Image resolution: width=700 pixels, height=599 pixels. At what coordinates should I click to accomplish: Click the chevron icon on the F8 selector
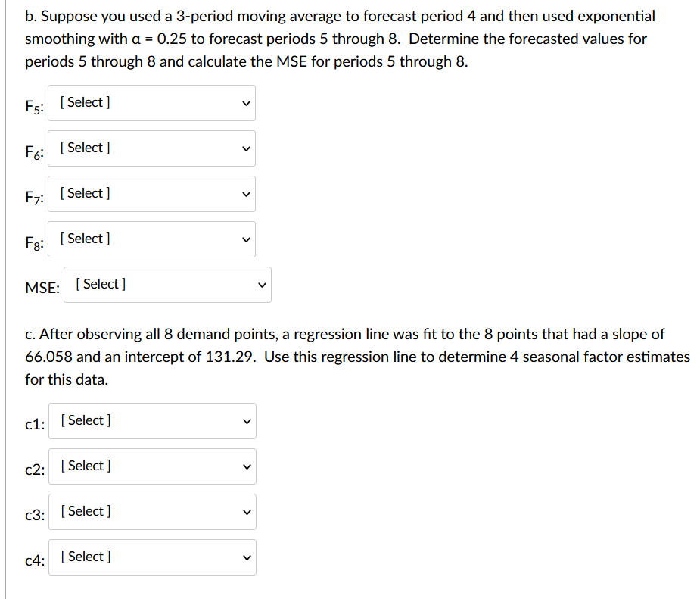pos(244,239)
